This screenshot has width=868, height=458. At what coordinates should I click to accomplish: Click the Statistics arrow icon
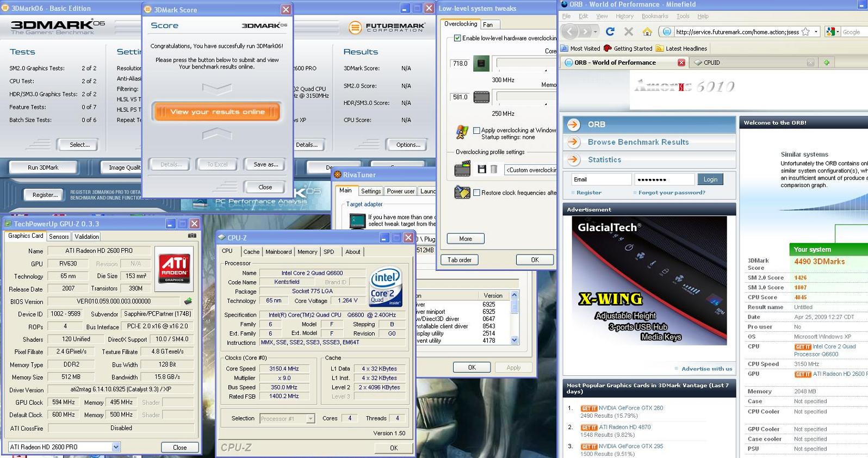pos(573,159)
